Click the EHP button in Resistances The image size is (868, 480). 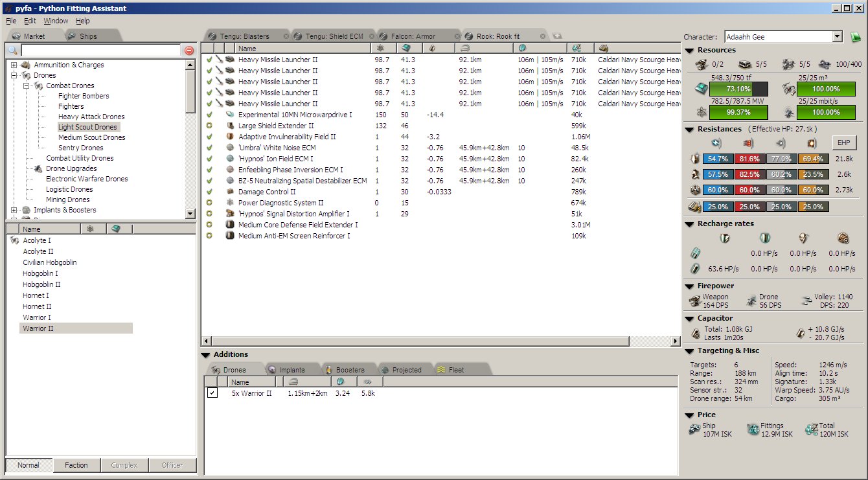(844, 143)
